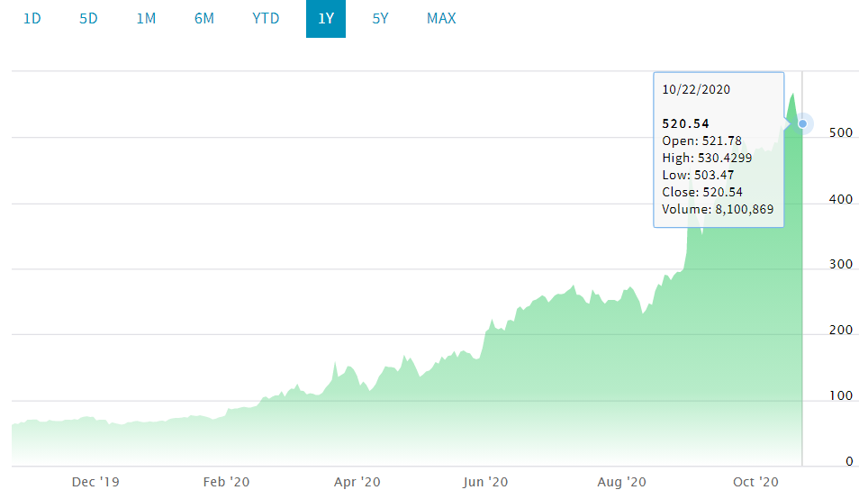This screenshot has height=499, width=868.
Task: Click the Feb '20 axis label
Action: [227, 483]
